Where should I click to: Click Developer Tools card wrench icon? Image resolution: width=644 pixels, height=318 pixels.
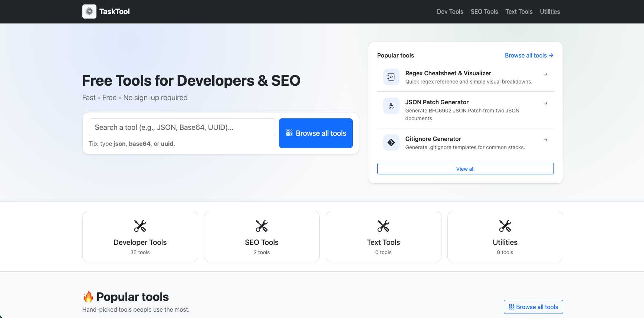tap(140, 226)
